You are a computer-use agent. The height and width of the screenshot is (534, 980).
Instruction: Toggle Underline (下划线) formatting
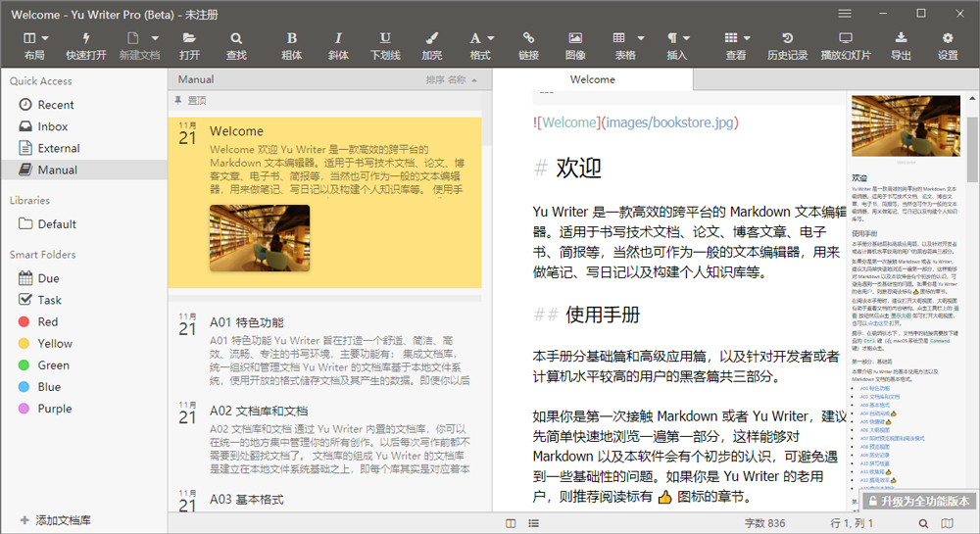(x=385, y=38)
